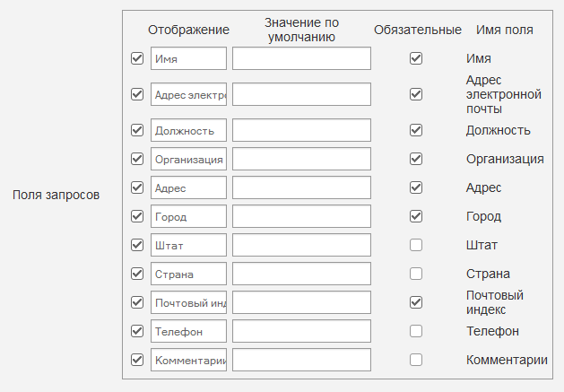This screenshot has width=564, height=392.
Task: Click default value box for Должность
Action: [x=301, y=130]
